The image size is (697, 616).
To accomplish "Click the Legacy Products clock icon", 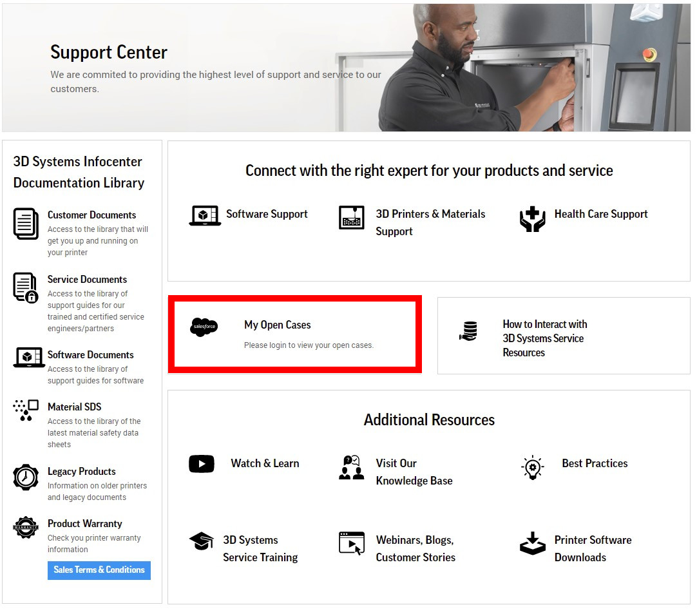I will [x=26, y=477].
